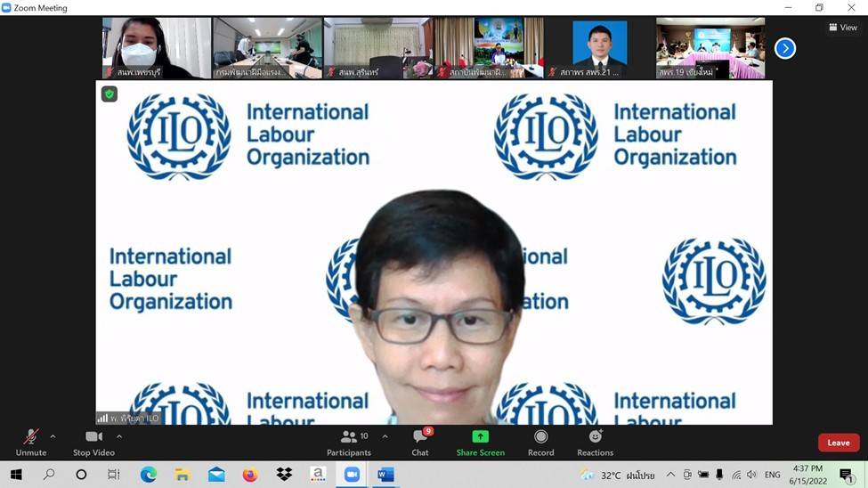Open taskbar Search

click(49, 475)
